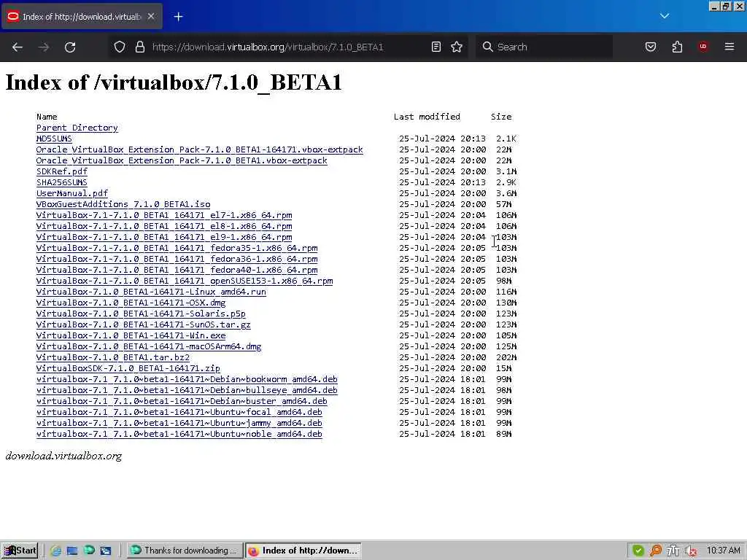Screen dimensions: 747x560
Task: Open UserManual.pdf link
Action: click(x=72, y=193)
